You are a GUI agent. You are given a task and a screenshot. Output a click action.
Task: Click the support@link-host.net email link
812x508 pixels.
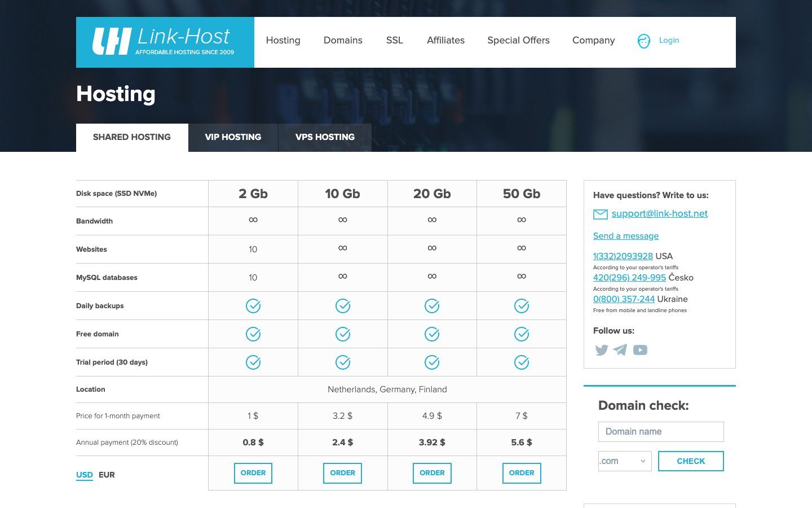pos(659,214)
